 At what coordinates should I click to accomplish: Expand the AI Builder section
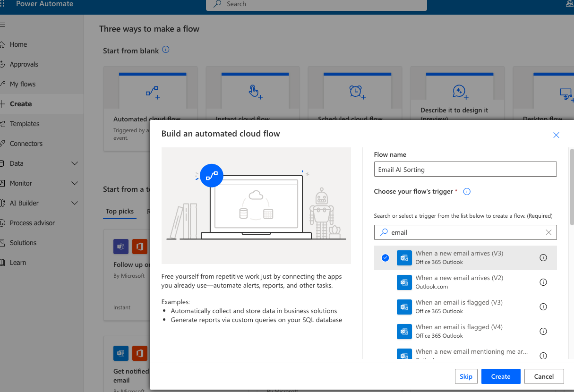(x=74, y=203)
